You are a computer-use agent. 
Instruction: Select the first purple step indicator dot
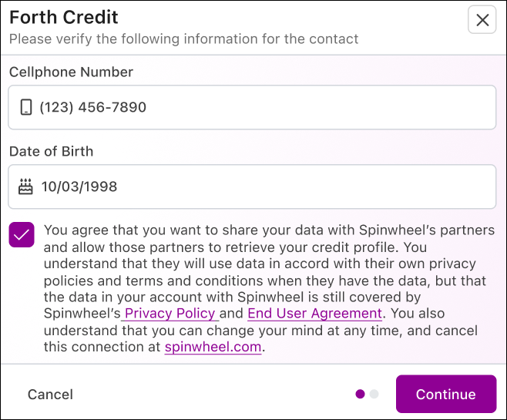click(360, 394)
